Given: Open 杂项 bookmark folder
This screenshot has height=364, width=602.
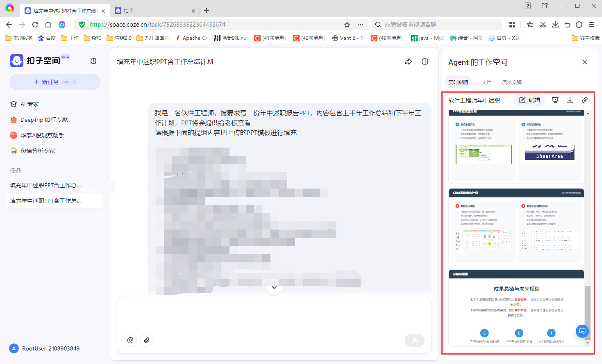Looking at the screenshot, I should pos(93,38).
